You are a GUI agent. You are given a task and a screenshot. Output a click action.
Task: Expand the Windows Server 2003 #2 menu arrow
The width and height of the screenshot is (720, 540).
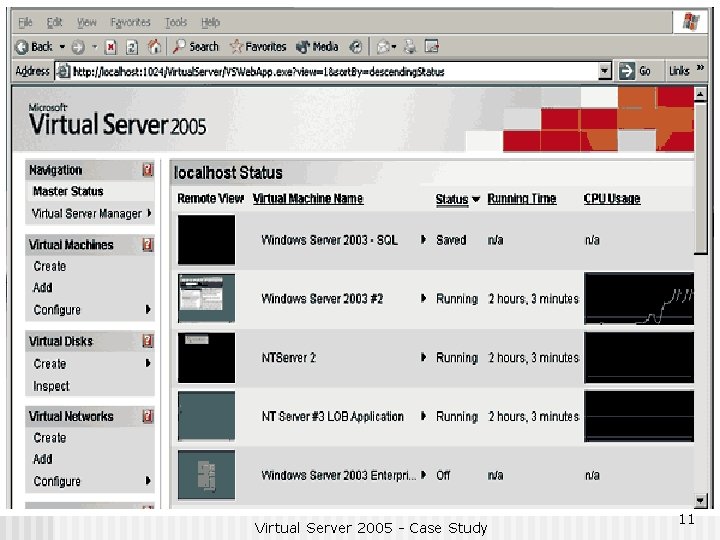pyautogui.click(x=423, y=298)
